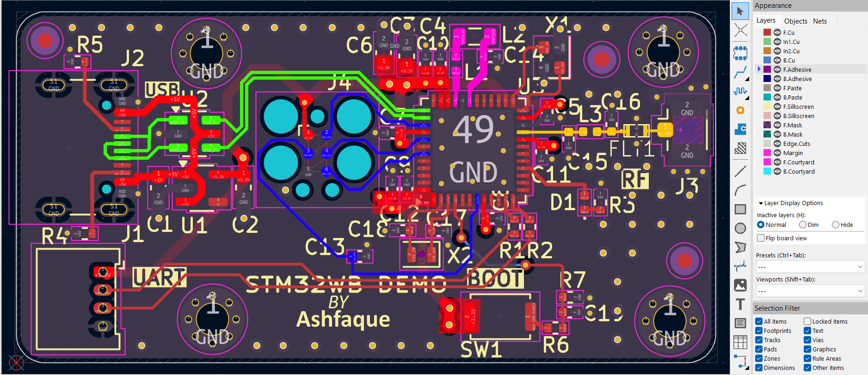Image resolution: width=868 pixels, height=375 pixels.
Task: Choose the Add Image tool
Action: coord(740,285)
